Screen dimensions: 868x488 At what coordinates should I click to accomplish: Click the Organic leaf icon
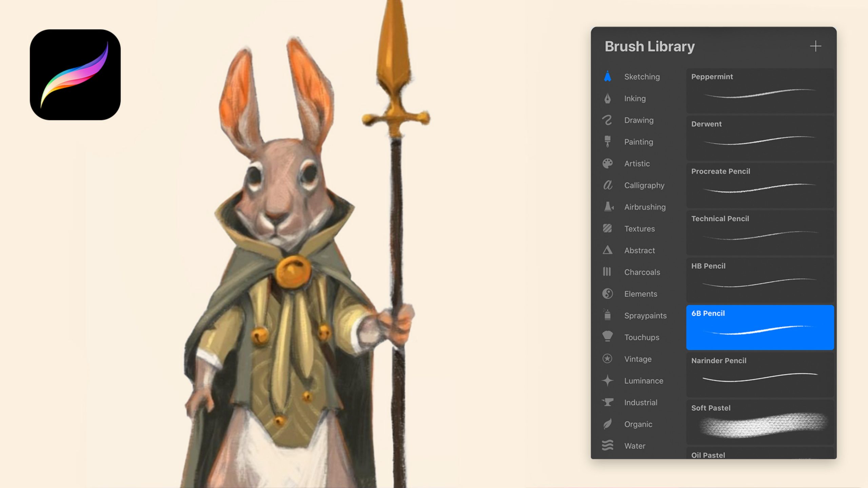[607, 424]
